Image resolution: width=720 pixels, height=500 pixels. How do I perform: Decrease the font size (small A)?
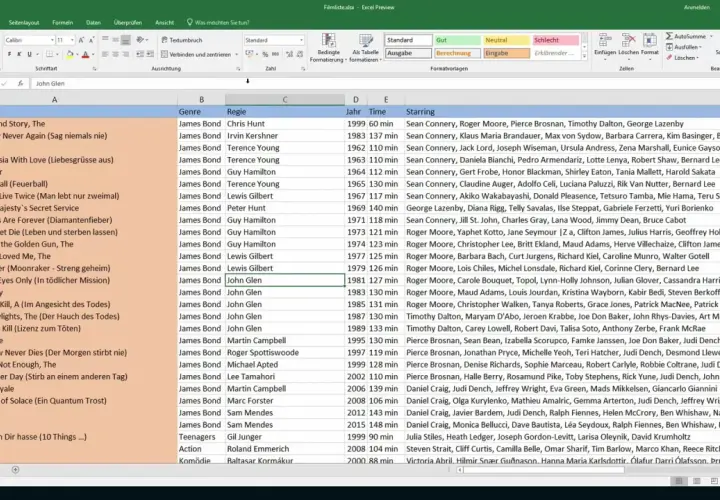pos(91,40)
